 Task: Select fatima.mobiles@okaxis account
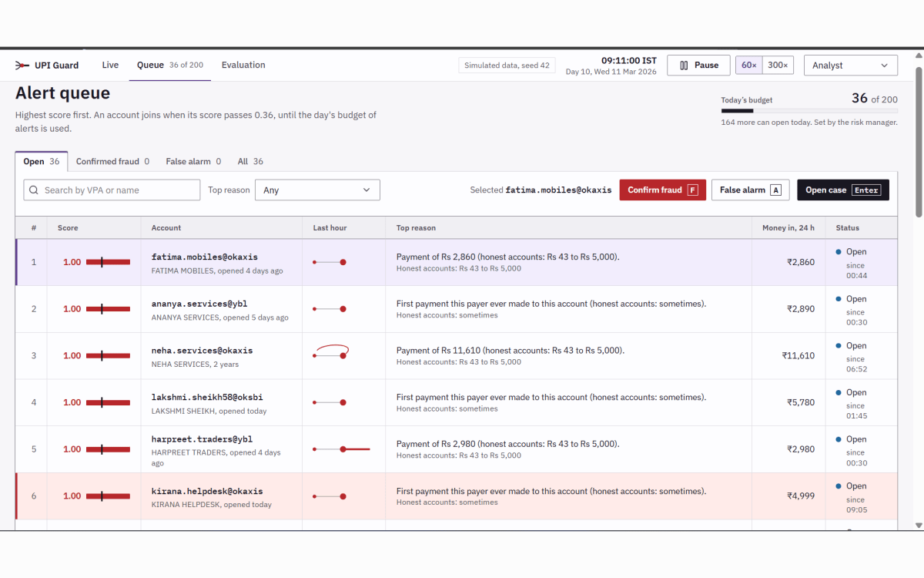coord(205,257)
